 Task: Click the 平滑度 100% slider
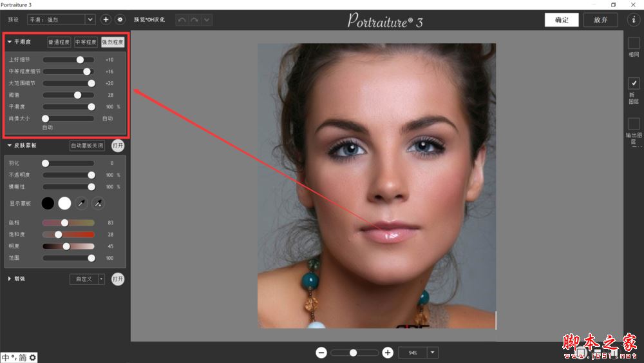point(69,106)
